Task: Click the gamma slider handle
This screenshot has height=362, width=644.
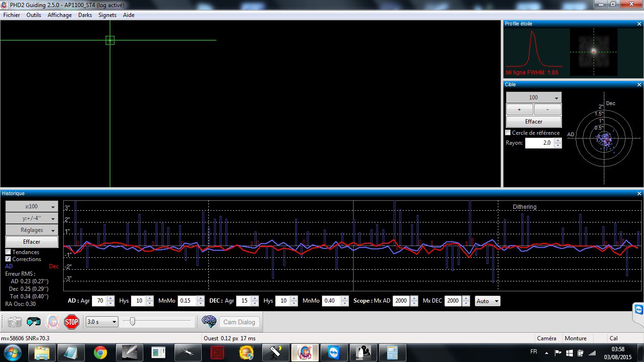Action: click(x=132, y=321)
